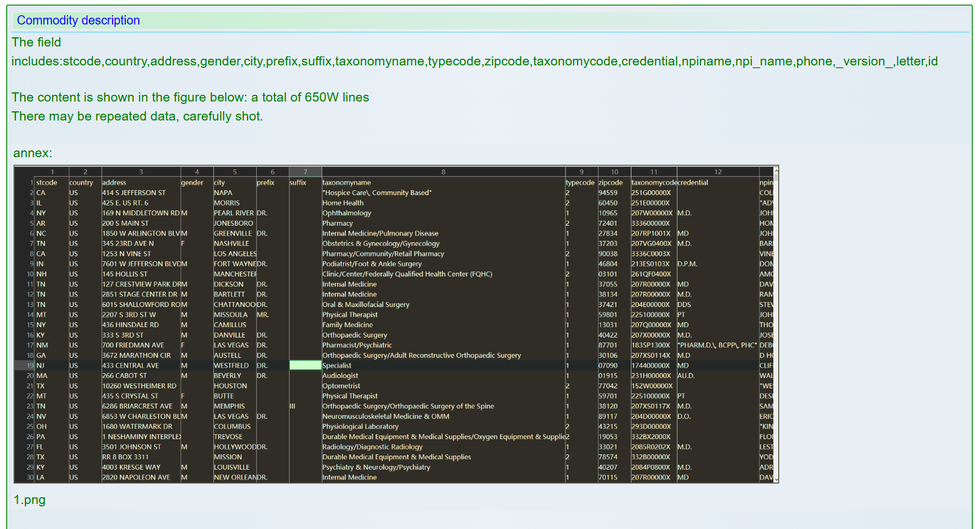This screenshot has width=980, height=529.
Task: Select the stcode header cell
Action: pyautogui.click(x=46, y=182)
